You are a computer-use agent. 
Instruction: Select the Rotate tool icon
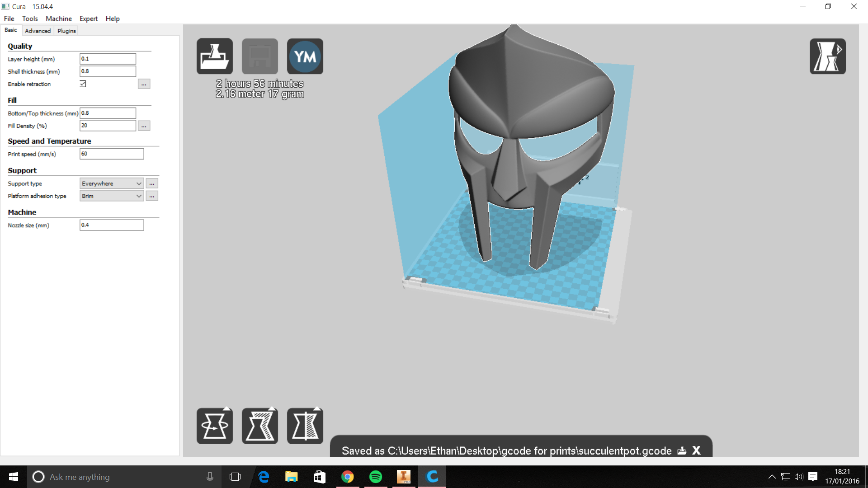click(215, 426)
